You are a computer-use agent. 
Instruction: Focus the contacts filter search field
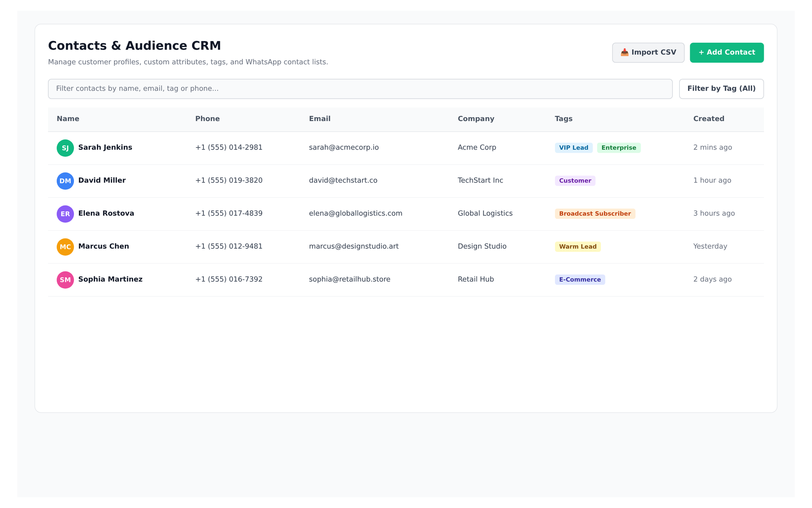point(360,89)
